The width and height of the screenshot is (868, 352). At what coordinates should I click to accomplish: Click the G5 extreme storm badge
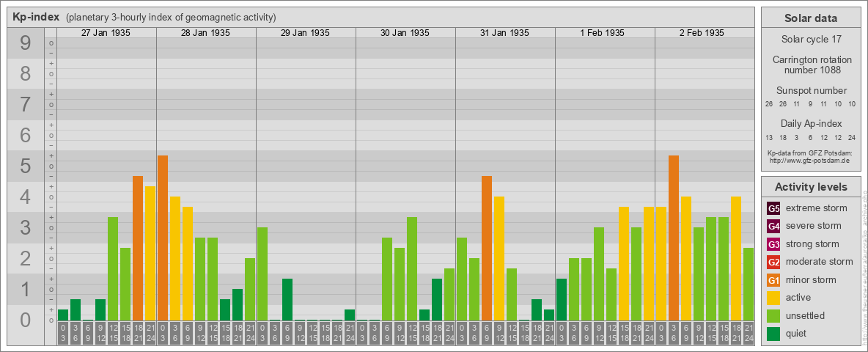(x=773, y=208)
